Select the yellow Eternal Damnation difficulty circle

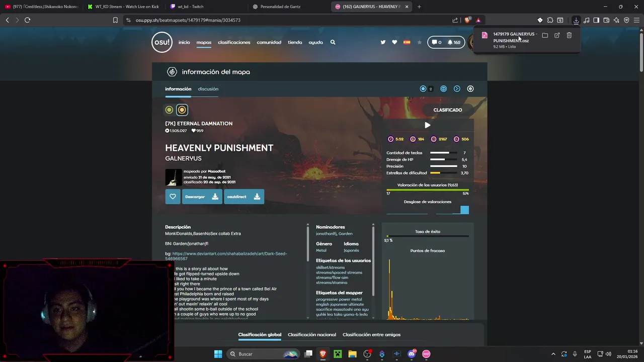coord(182,110)
